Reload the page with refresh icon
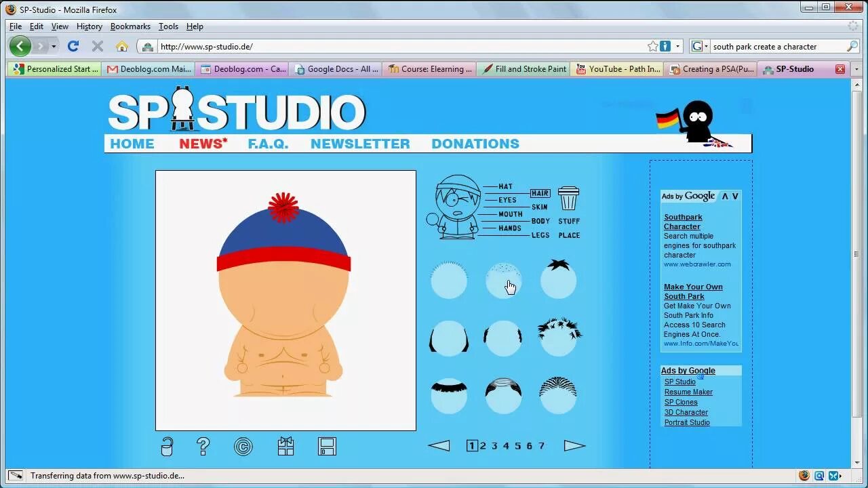Viewport: 868px width, 488px height. (73, 46)
